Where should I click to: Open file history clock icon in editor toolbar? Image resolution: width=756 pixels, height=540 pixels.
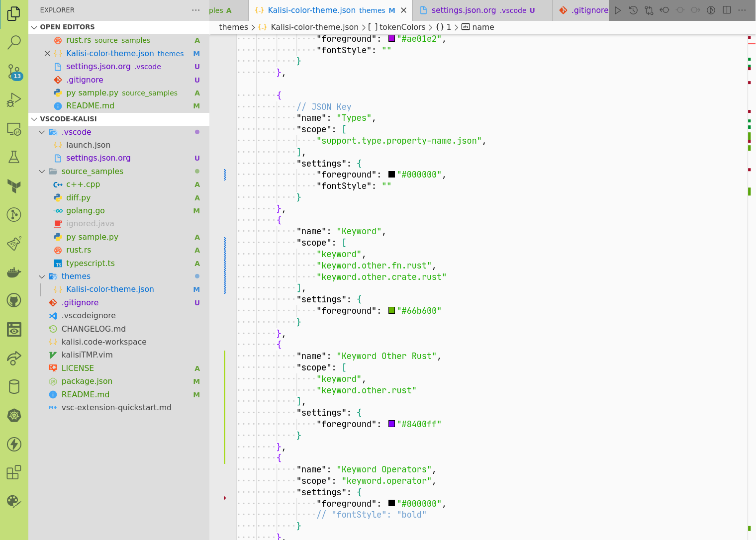tap(633, 10)
